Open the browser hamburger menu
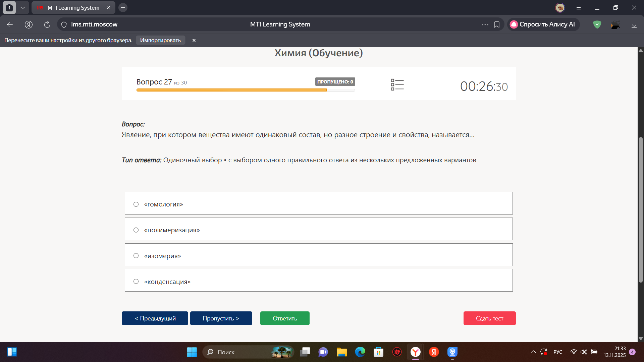Image resolution: width=644 pixels, height=362 pixels. pyautogui.click(x=579, y=7)
